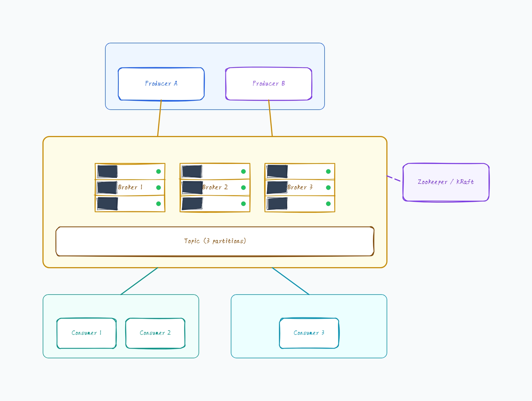Viewport: 532px width, 401px height.
Task: Click Broker 2 bottom rack green status light
Action: (243, 204)
